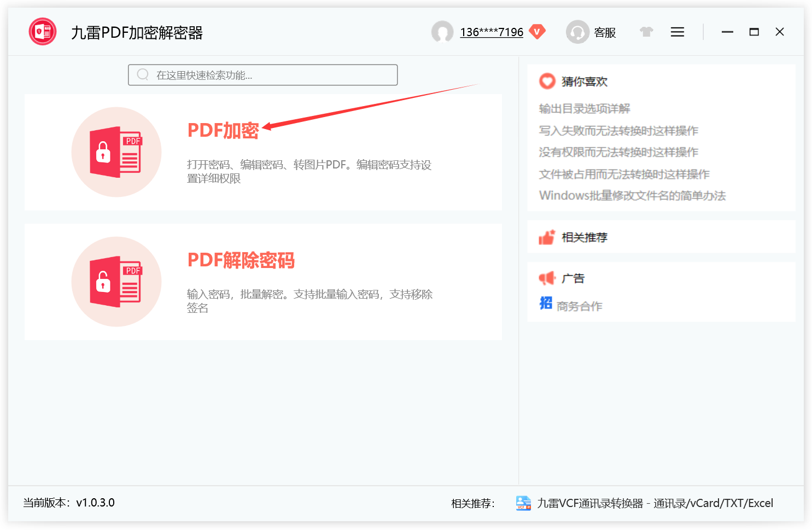Close the application window
Screen dimensions: 812x530
pos(780,32)
